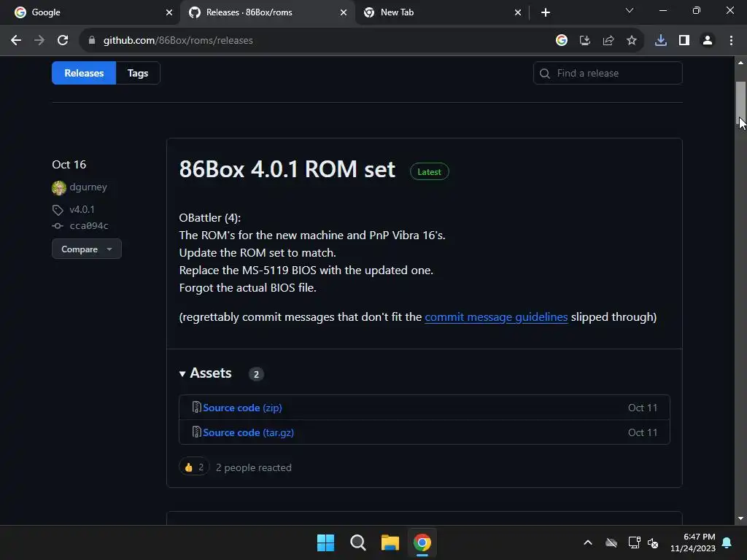747x560 pixels.
Task: Open Google icon in address bar
Action: pos(562,41)
